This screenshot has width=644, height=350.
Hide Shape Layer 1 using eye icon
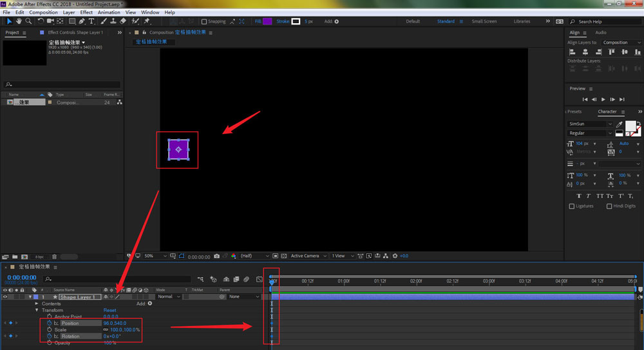click(x=5, y=297)
